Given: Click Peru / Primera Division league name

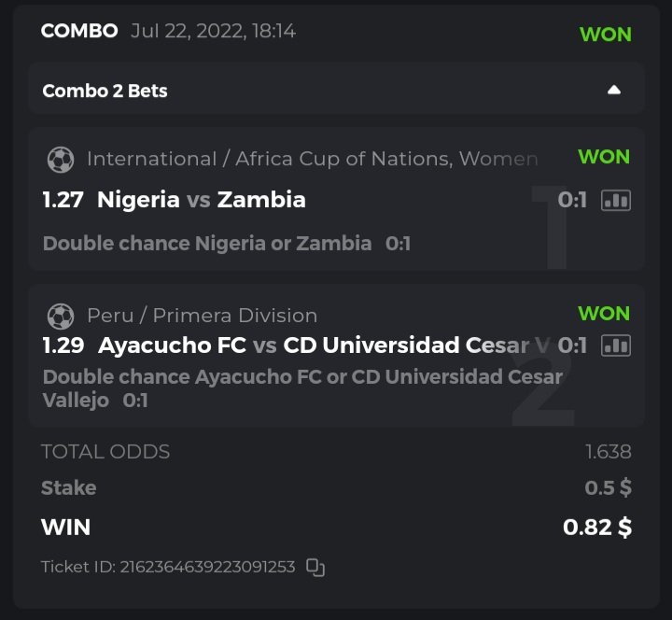Looking at the screenshot, I should click(202, 316).
